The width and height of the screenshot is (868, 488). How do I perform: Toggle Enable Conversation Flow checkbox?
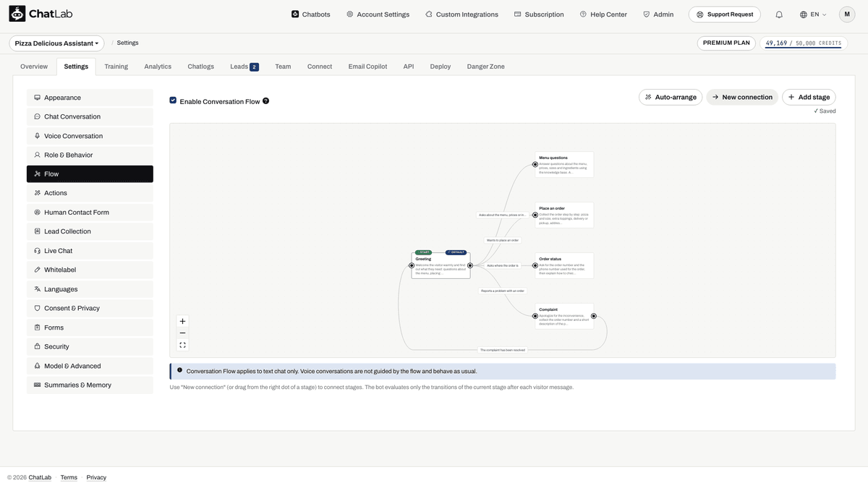coord(173,100)
